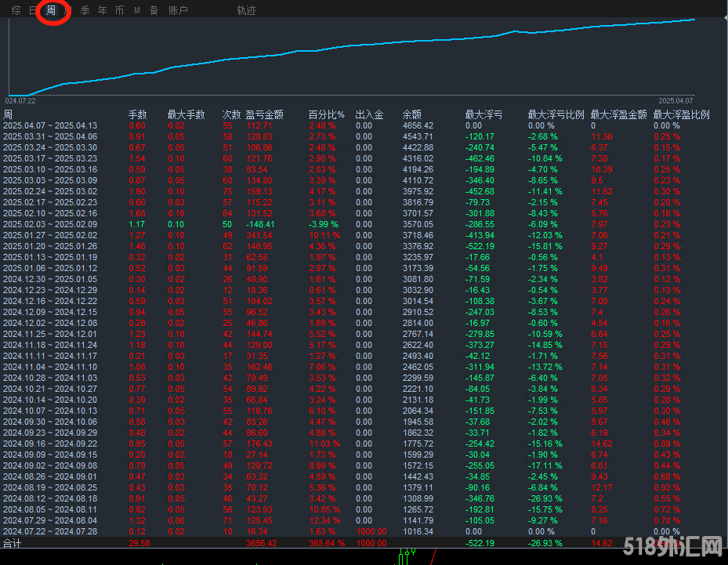
Task: Sort by the 手数 column header
Action: click(137, 114)
